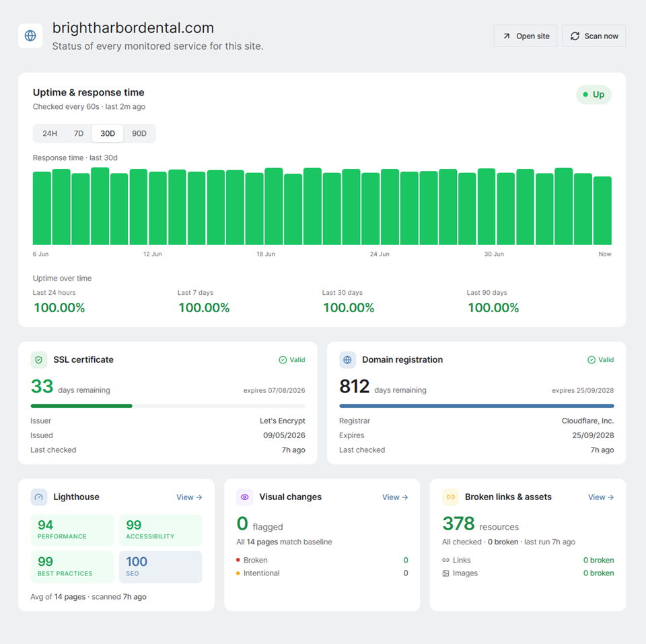Image resolution: width=646 pixels, height=644 pixels.
Task: Click the orange dot beside Intentional
Action: tap(238, 573)
